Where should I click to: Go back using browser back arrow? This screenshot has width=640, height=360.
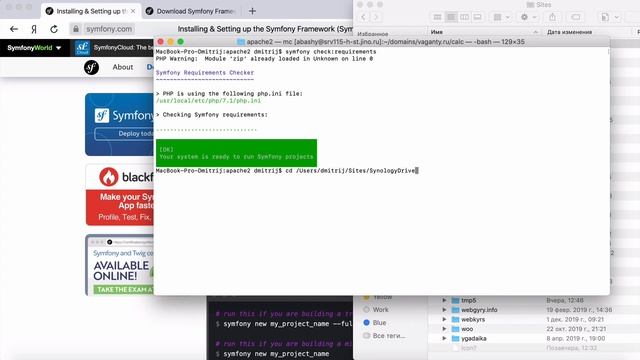[14, 29]
